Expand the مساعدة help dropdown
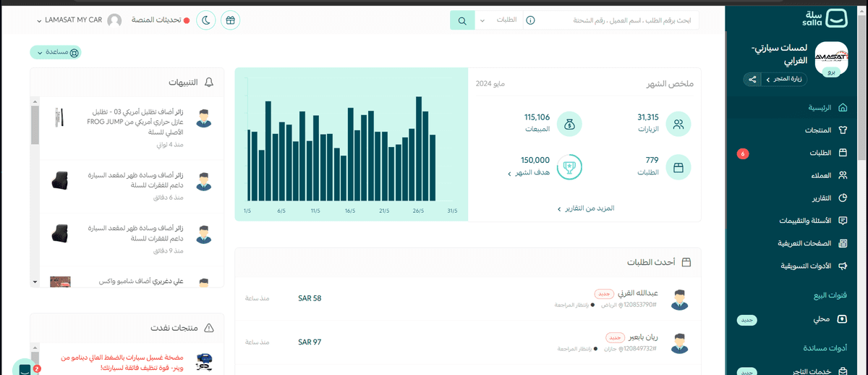The width and height of the screenshot is (868, 375). click(x=56, y=52)
